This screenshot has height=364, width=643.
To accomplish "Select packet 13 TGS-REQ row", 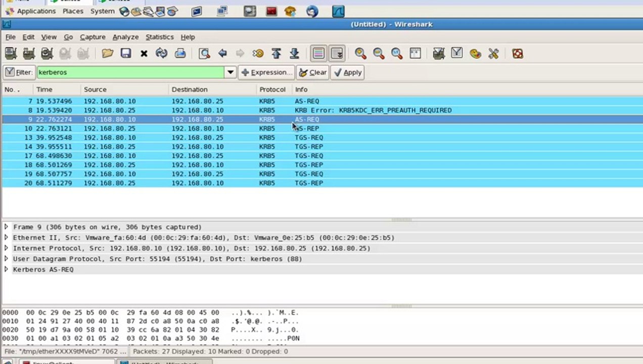I will 322,138.
